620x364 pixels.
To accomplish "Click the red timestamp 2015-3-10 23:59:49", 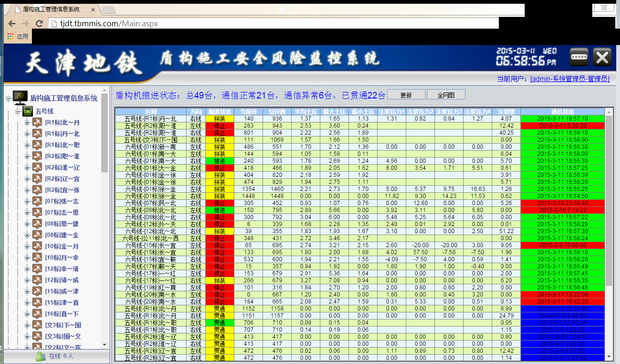I will tap(563, 203).
